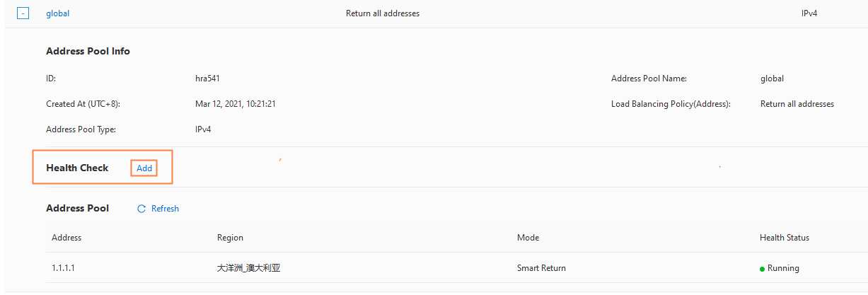Click the Health Check section heading
The height and width of the screenshot is (295, 868).
pyautogui.click(x=77, y=168)
